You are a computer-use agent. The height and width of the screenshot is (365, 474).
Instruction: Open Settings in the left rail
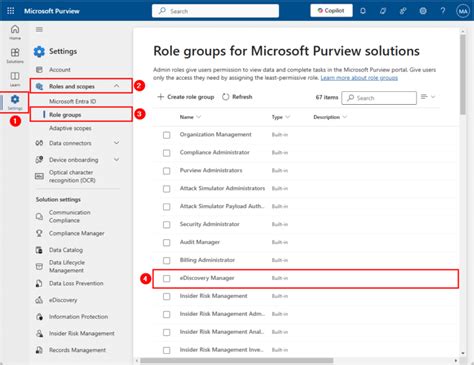coord(15,102)
